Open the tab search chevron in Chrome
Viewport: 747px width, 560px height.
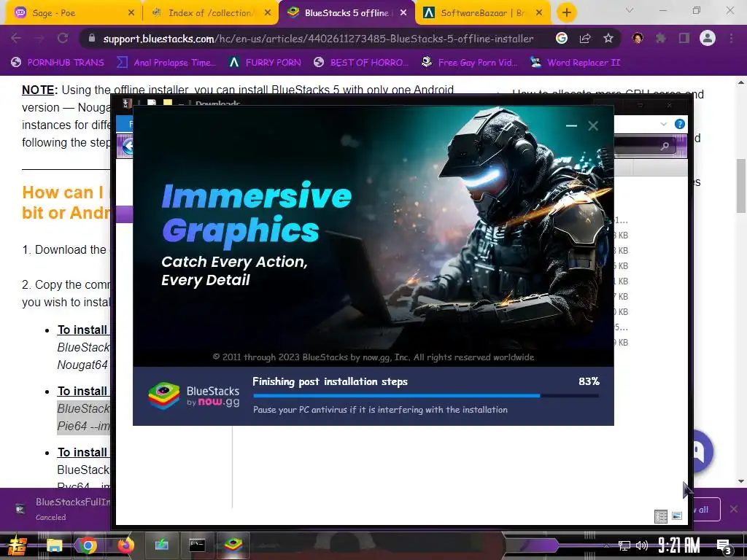(x=630, y=10)
